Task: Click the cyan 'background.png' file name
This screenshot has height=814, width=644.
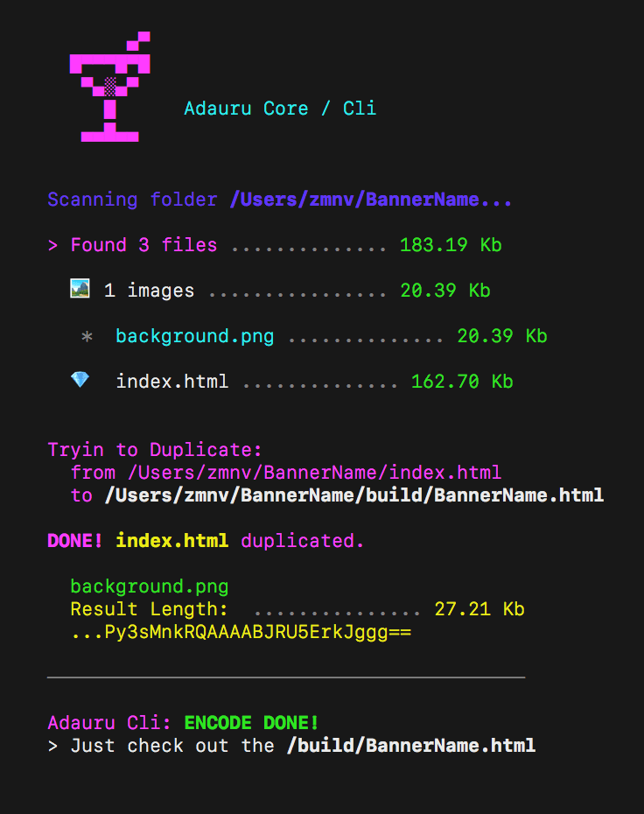Action: (194, 336)
